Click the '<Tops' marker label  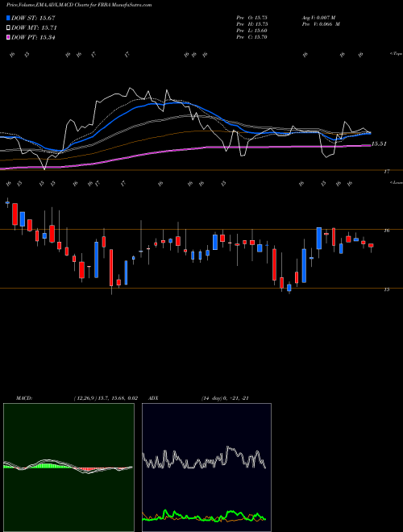(396, 54)
